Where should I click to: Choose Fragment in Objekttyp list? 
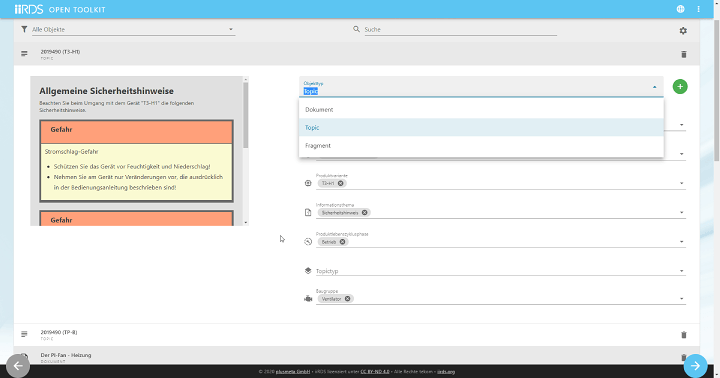click(x=481, y=146)
